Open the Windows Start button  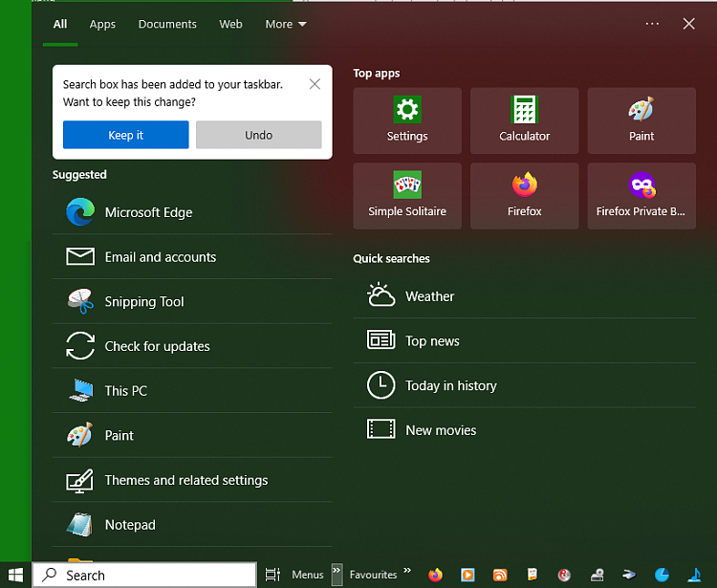15,575
